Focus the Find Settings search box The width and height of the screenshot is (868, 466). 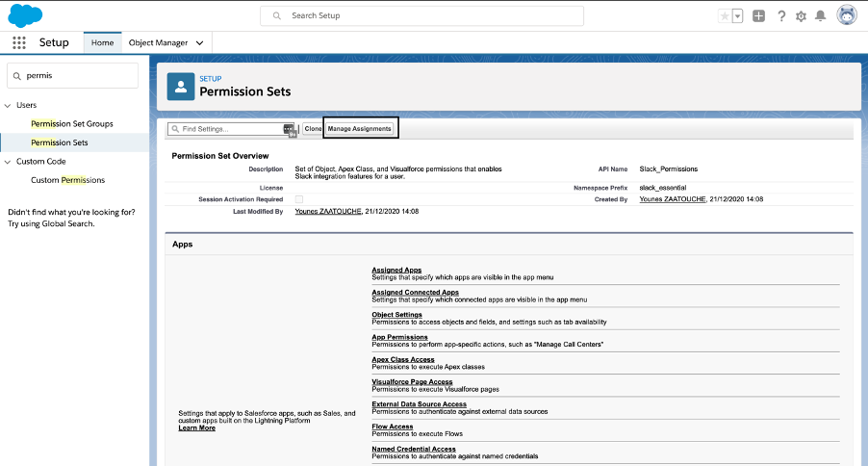tap(231, 129)
